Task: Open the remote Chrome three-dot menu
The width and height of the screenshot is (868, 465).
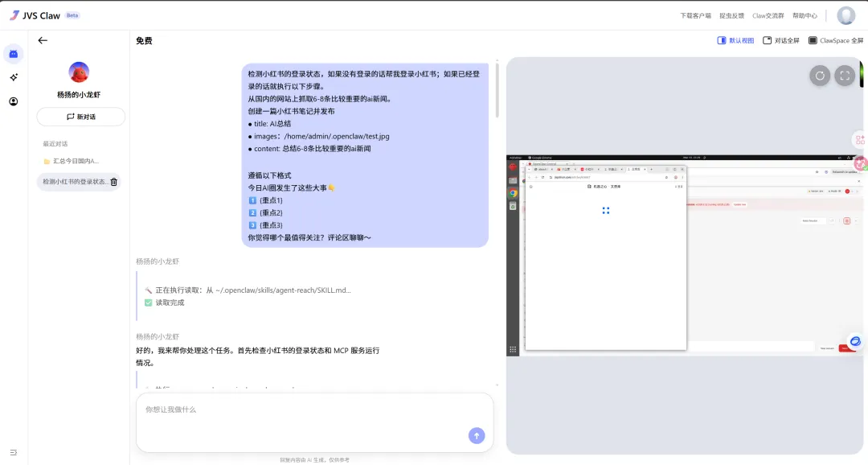Action: point(682,177)
